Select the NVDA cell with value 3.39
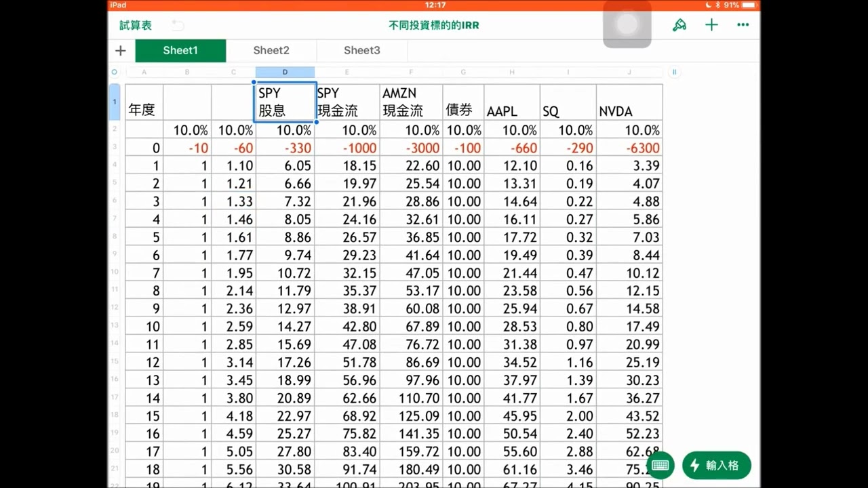 [629, 165]
